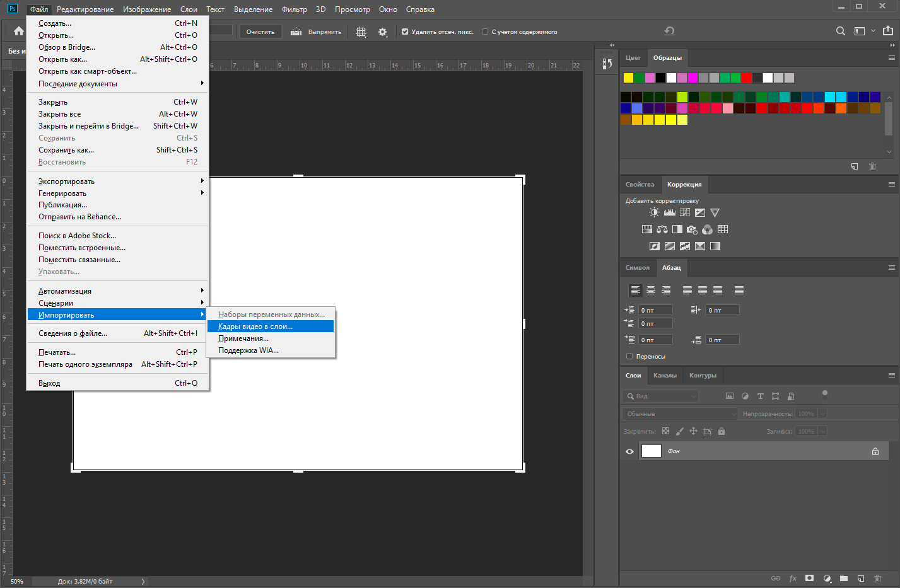Add a Channel Mixer adjustment

tap(707, 229)
